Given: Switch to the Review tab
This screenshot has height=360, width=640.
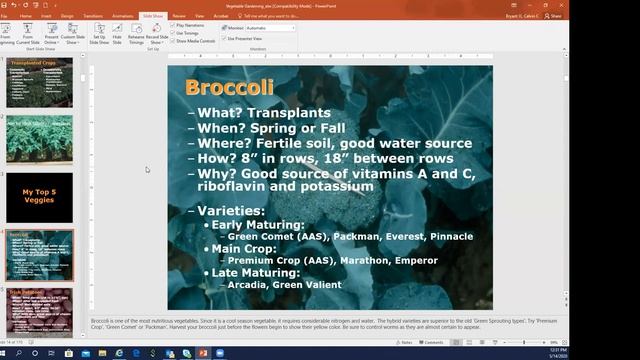Looking at the screenshot, I should [x=179, y=16].
